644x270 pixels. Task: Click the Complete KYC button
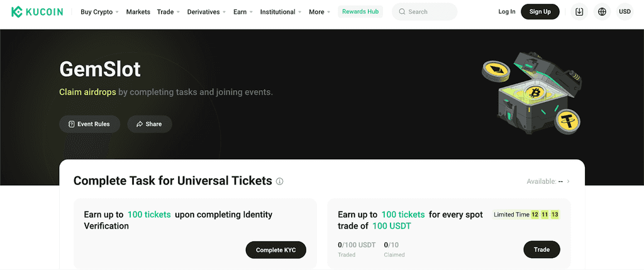pyautogui.click(x=276, y=250)
